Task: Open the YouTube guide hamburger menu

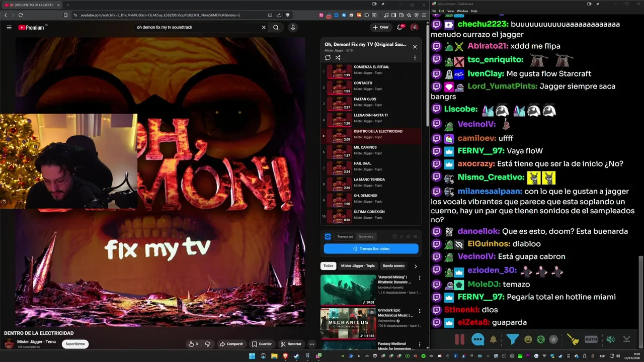Action: [9, 27]
